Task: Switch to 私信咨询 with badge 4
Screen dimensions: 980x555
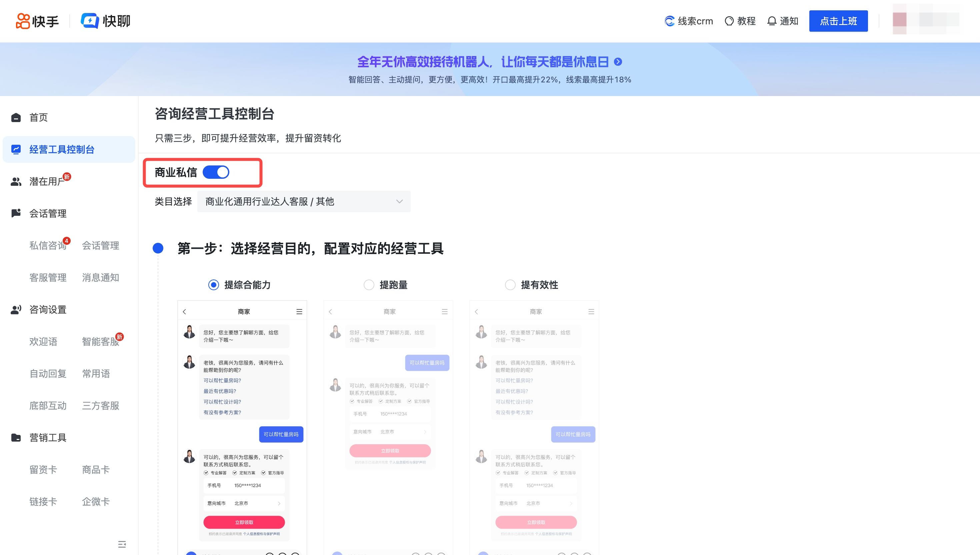Action: [48, 245]
